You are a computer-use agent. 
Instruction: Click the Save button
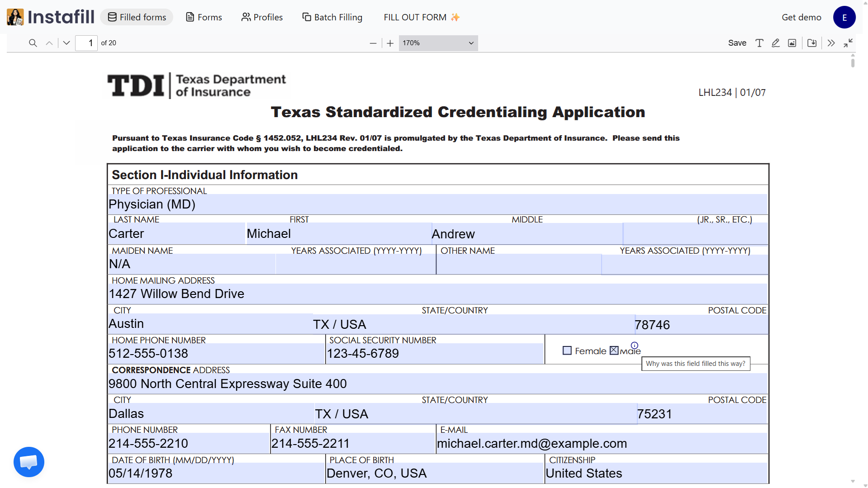[x=737, y=43]
